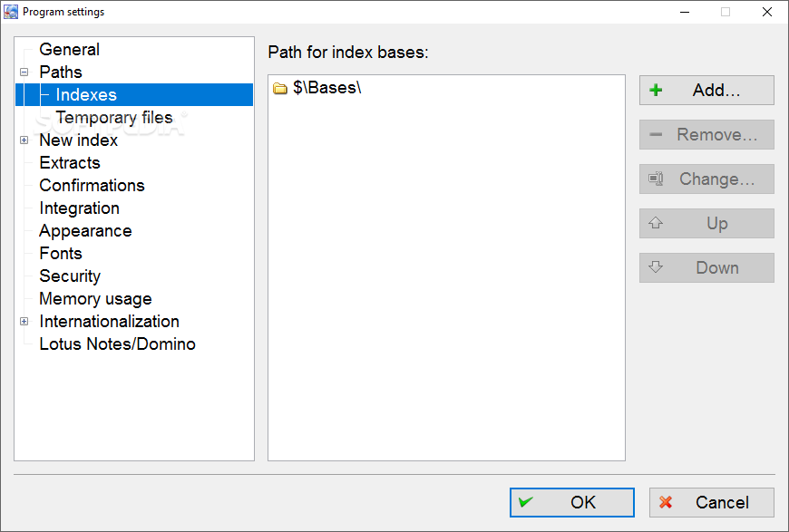Open Memory usage settings

coord(95,299)
